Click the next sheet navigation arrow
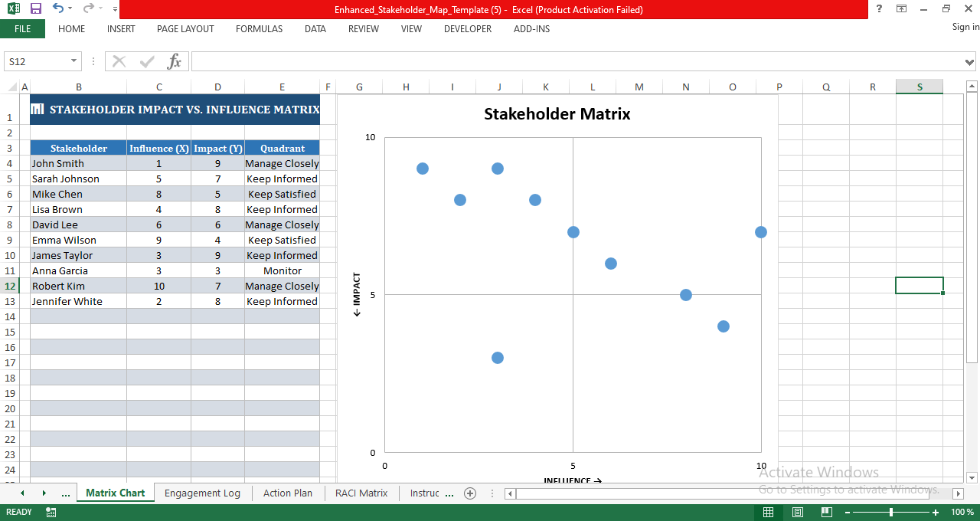This screenshot has height=521, width=980. 44,493
